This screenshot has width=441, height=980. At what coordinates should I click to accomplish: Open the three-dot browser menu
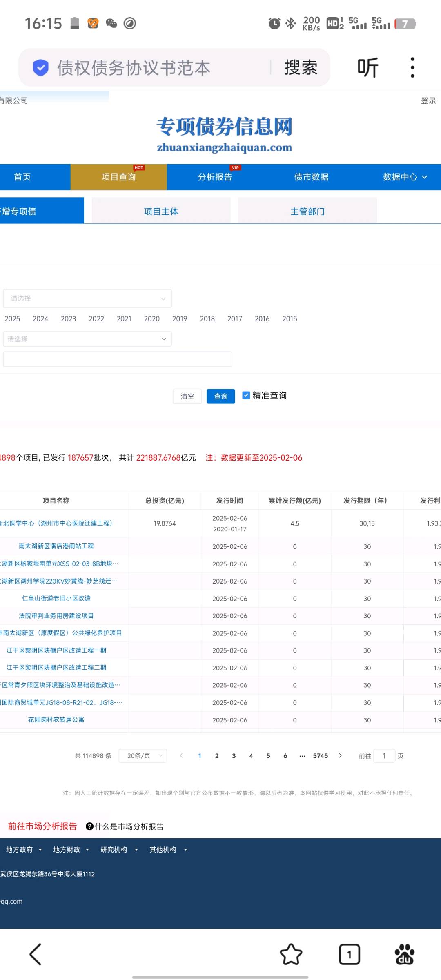tap(412, 67)
